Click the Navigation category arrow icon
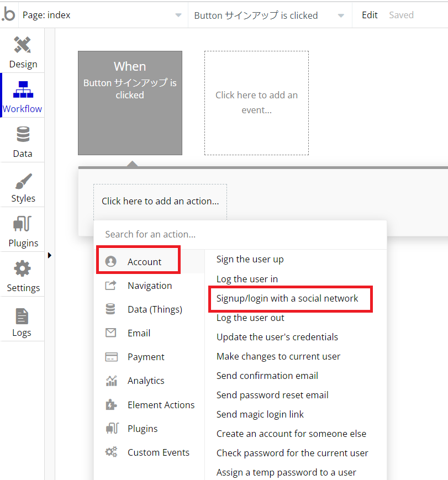The image size is (448, 480). click(x=111, y=286)
